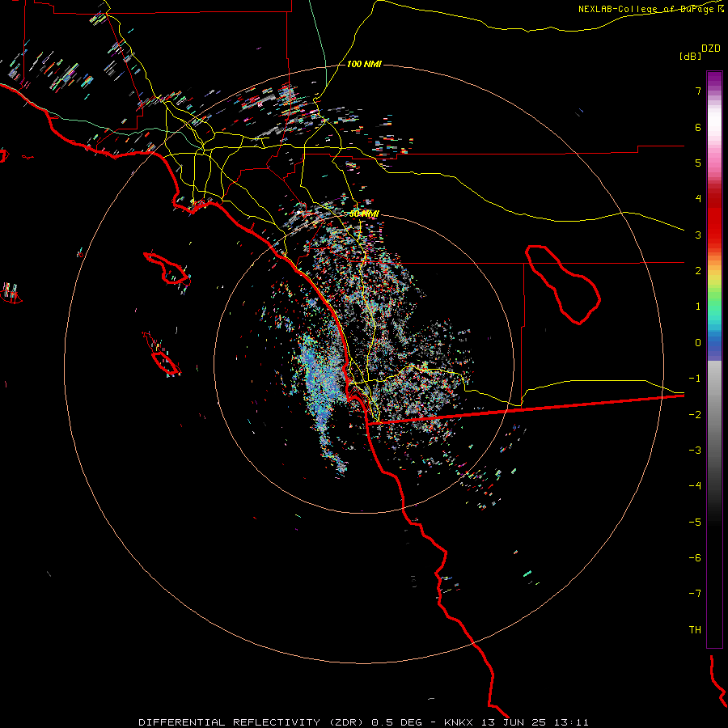The height and width of the screenshot is (728, 728).
Task: Click the -3 dB legend value
Action: [695, 451]
